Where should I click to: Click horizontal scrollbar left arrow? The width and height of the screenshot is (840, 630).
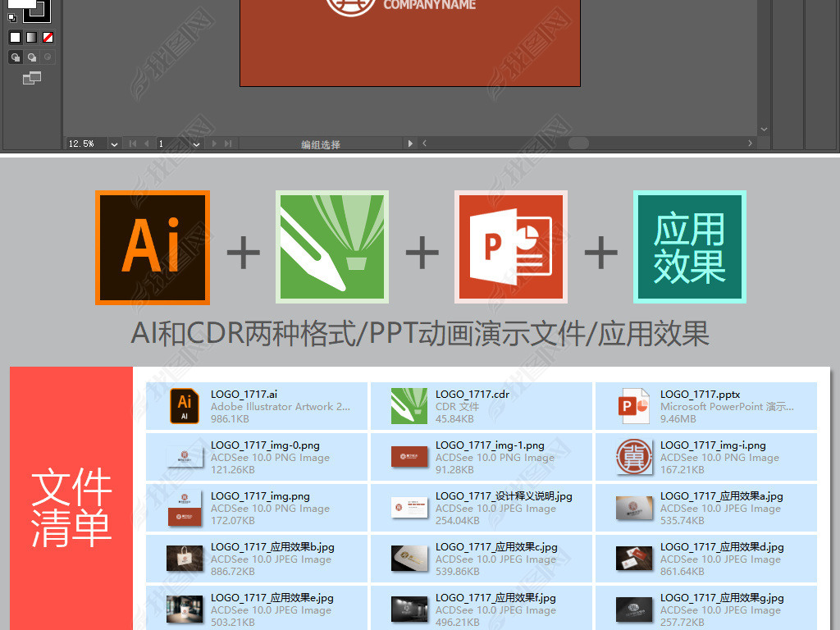tap(424, 143)
